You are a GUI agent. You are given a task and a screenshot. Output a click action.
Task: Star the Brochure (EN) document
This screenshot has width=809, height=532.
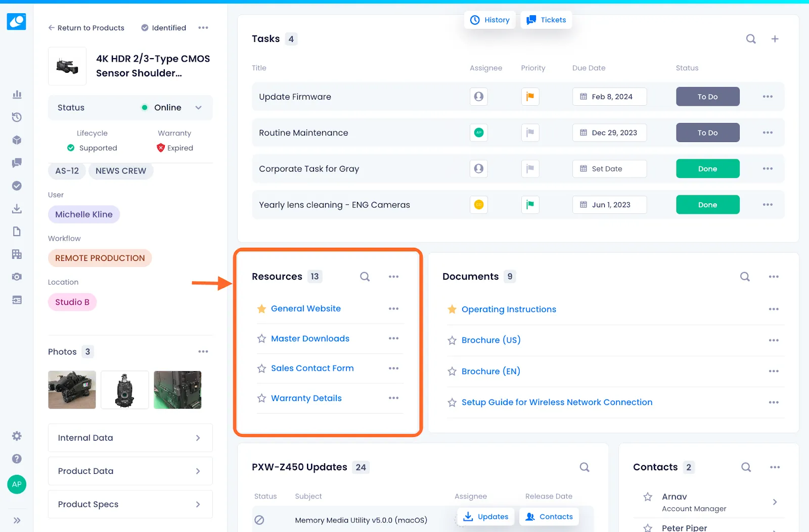tap(452, 371)
